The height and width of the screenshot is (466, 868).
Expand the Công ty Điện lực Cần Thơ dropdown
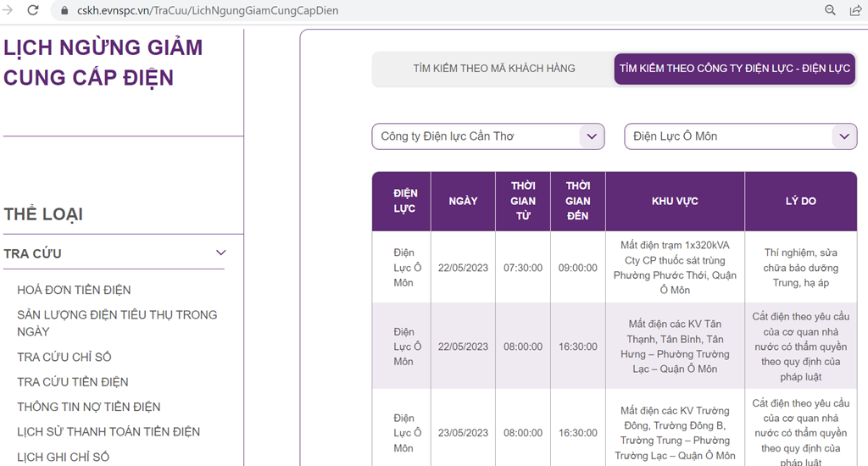pos(591,136)
